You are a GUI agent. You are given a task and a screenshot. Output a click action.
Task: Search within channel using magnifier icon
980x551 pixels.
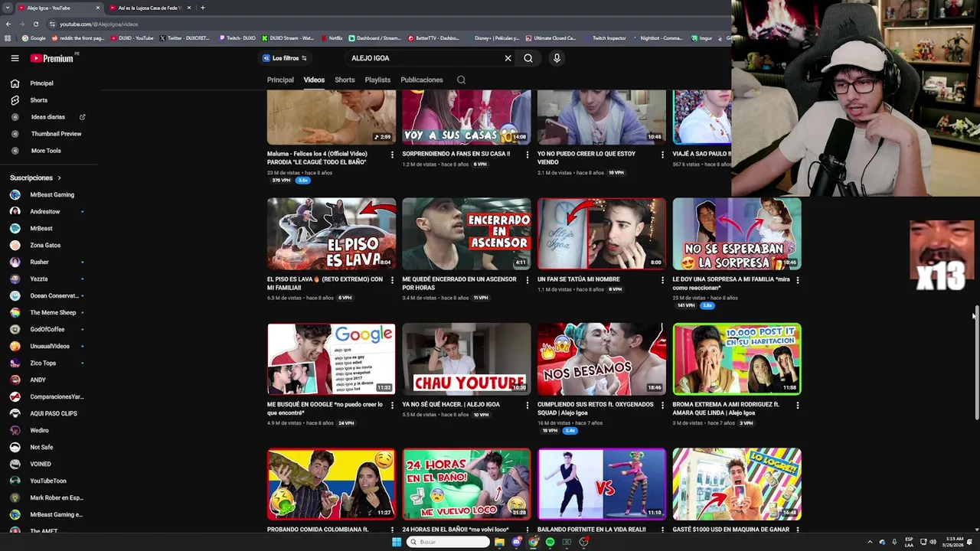pos(461,80)
